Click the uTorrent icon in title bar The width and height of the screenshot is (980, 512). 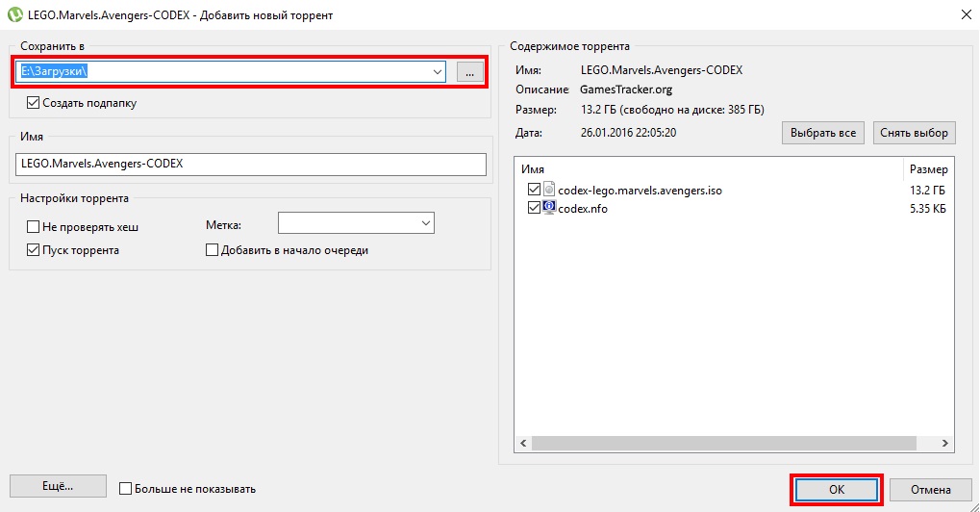(x=14, y=14)
